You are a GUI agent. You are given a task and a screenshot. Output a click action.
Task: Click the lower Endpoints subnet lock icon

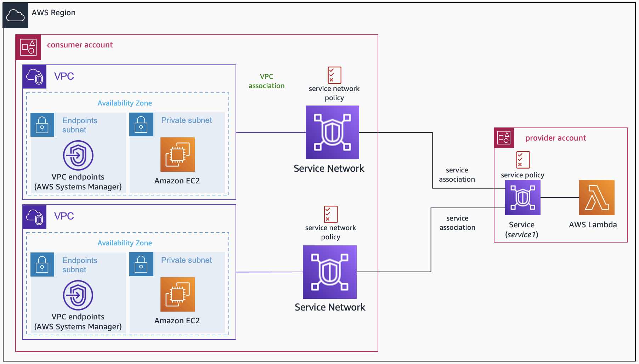(42, 264)
